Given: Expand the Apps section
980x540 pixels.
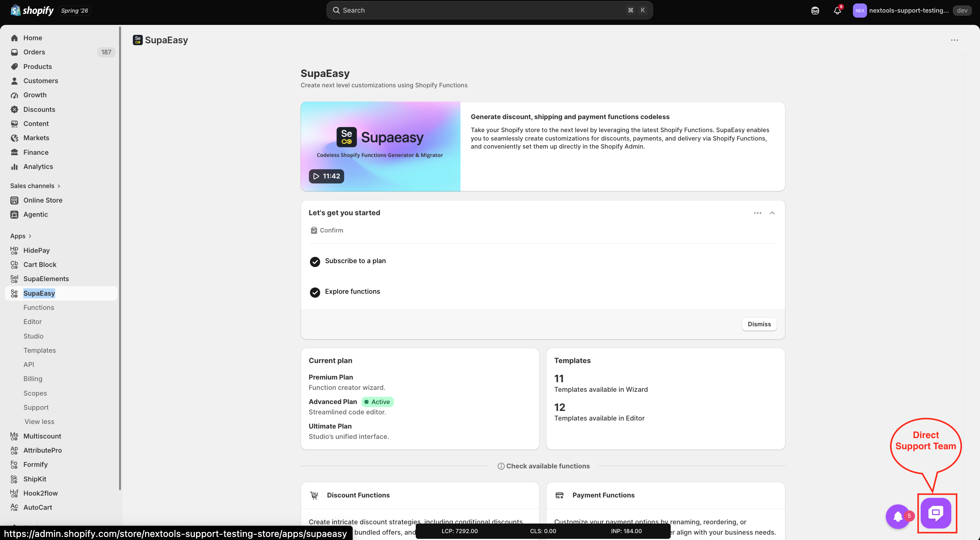Looking at the screenshot, I should click(21, 236).
